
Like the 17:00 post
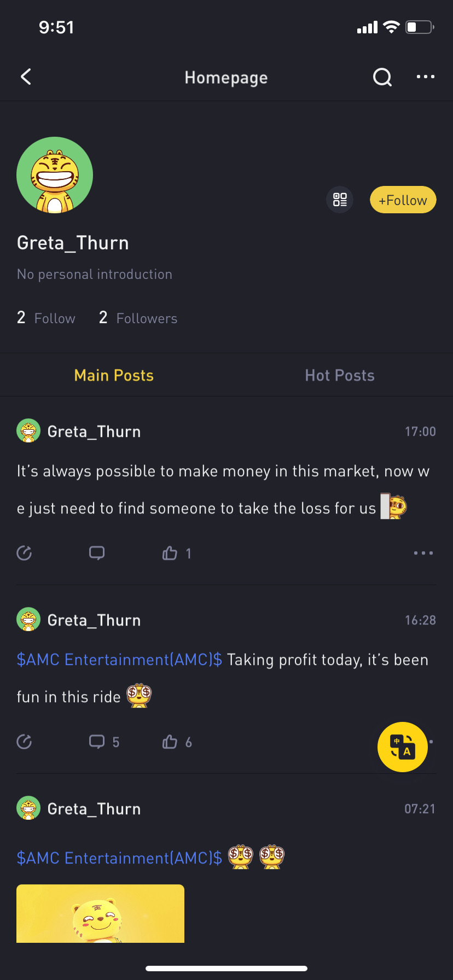click(170, 553)
